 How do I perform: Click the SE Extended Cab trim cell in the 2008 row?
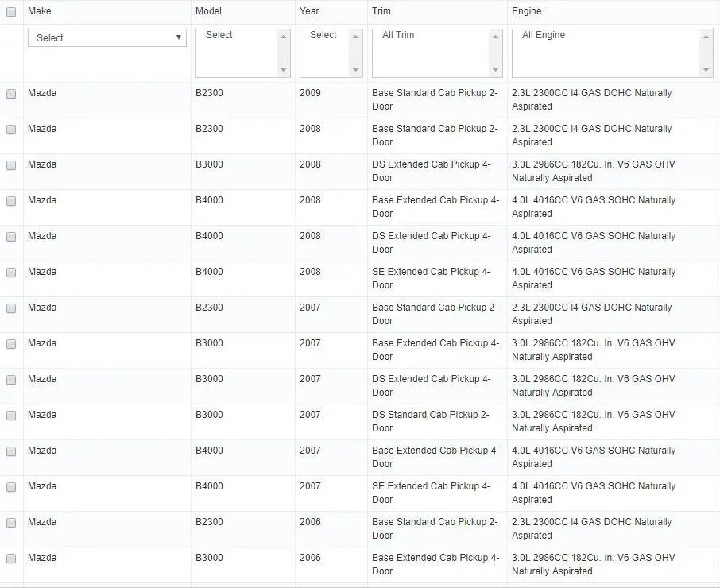[432, 278]
